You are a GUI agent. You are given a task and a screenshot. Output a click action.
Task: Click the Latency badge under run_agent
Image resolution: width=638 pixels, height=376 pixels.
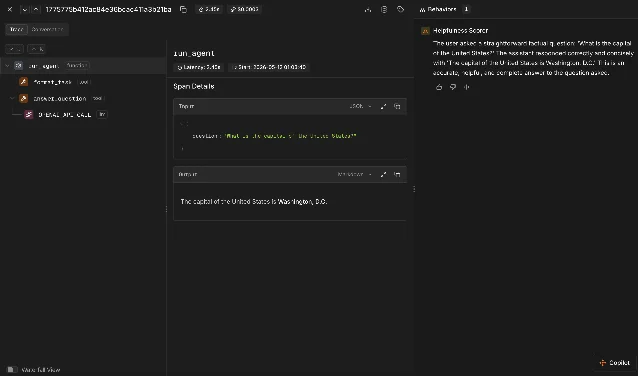coord(199,67)
